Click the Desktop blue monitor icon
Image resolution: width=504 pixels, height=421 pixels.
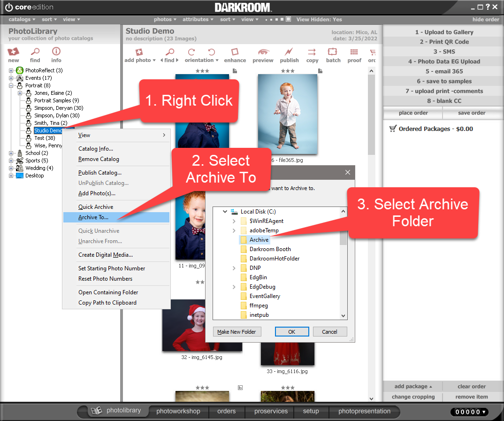click(20, 176)
